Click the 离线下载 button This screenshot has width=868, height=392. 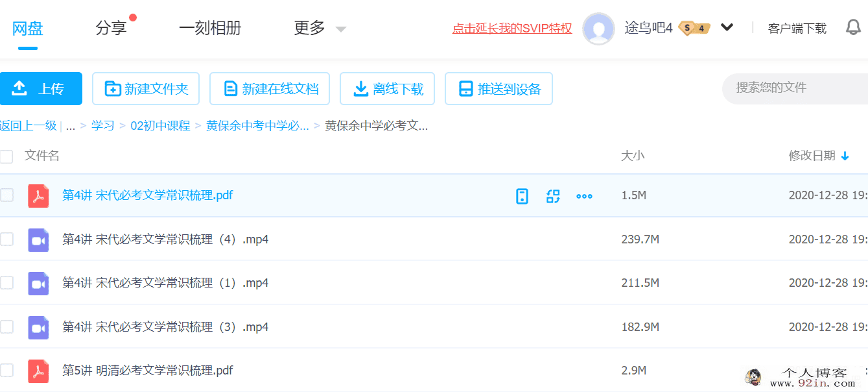pos(388,88)
